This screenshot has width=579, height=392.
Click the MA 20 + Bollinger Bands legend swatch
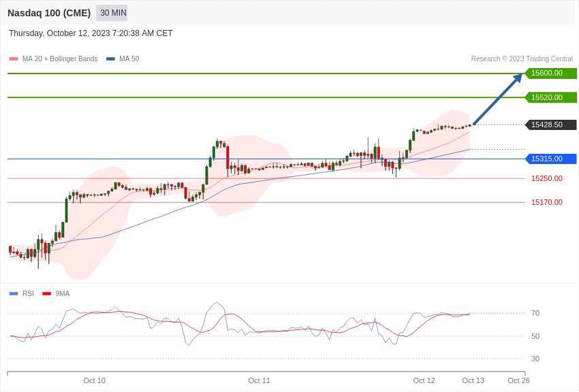(14, 59)
